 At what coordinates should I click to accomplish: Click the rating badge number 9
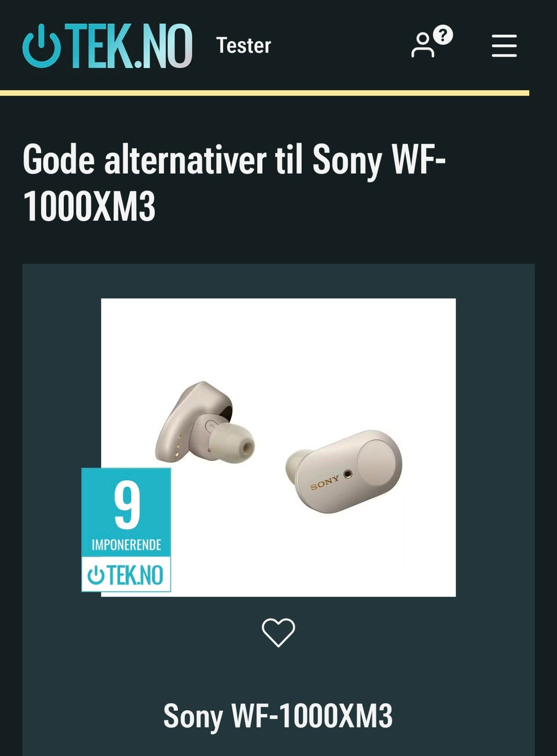[127, 505]
